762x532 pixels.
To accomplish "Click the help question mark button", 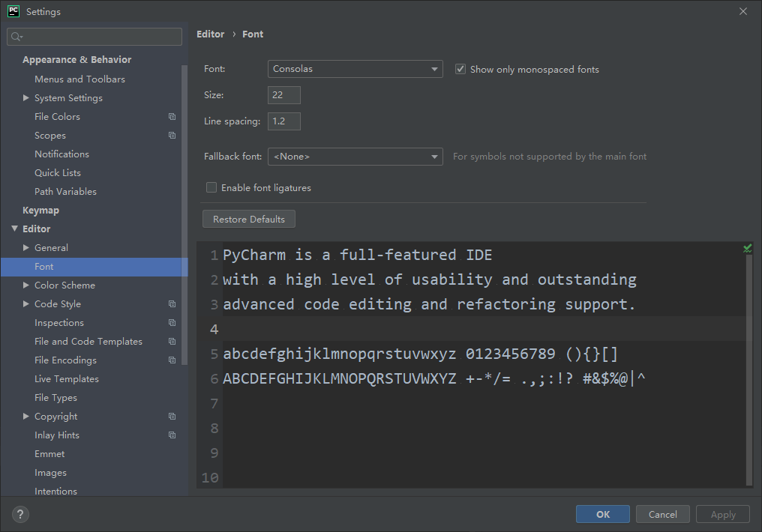I will coord(20,515).
